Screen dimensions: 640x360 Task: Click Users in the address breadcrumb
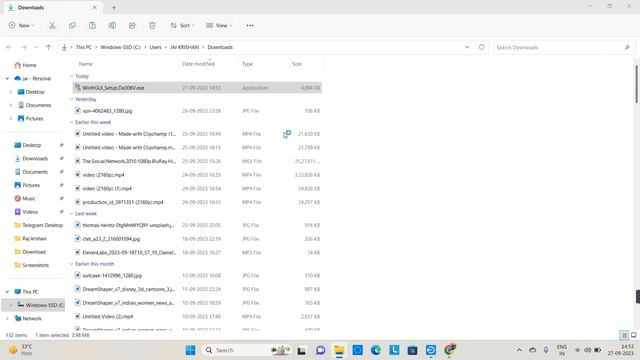click(156, 47)
